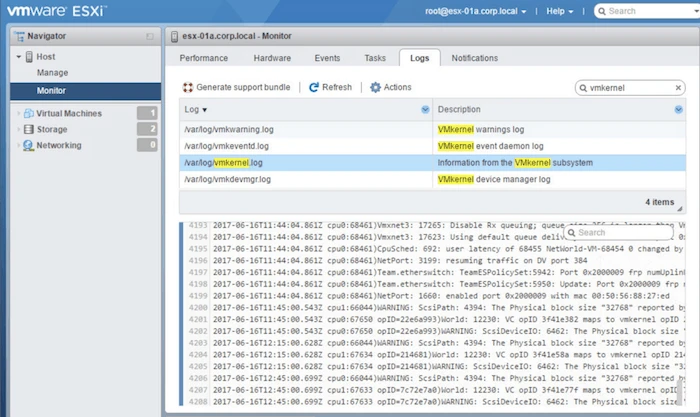
Task: Click the magnifier icon in vmkernel filter
Action: pos(583,88)
